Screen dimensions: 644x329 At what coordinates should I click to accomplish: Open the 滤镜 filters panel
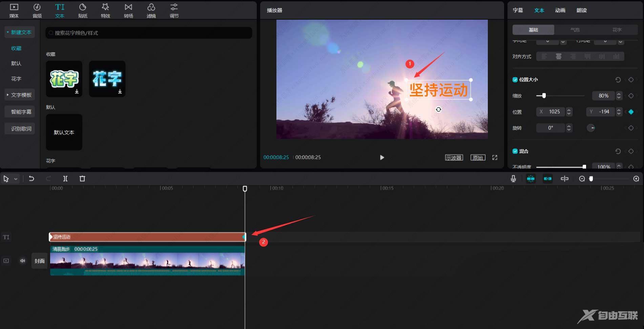(151, 11)
